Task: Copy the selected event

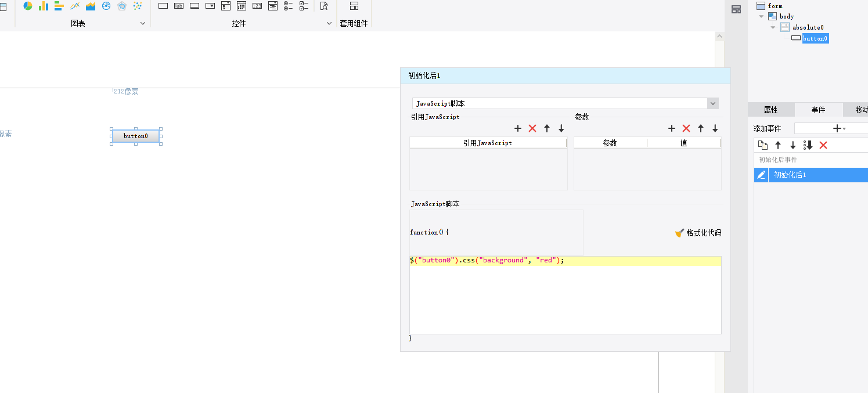Action: tap(763, 145)
